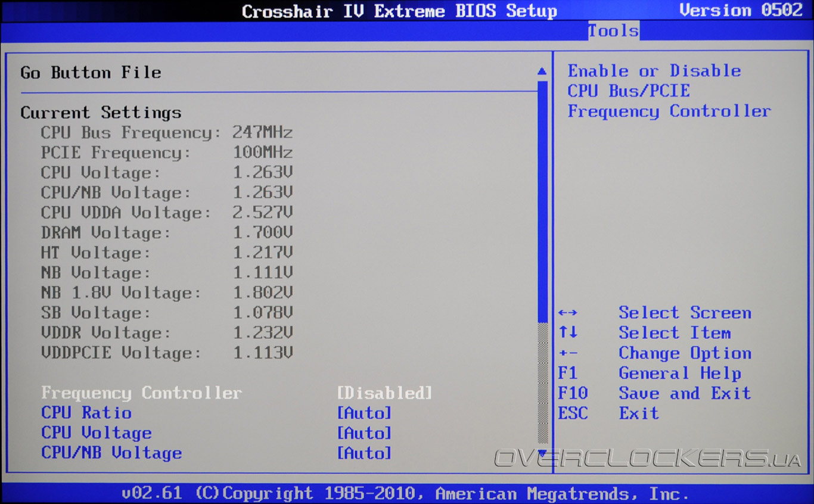The width and height of the screenshot is (814, 504).
Task: Click the 1.078V value
Action: pyautogui.click(x=263, y=313)
